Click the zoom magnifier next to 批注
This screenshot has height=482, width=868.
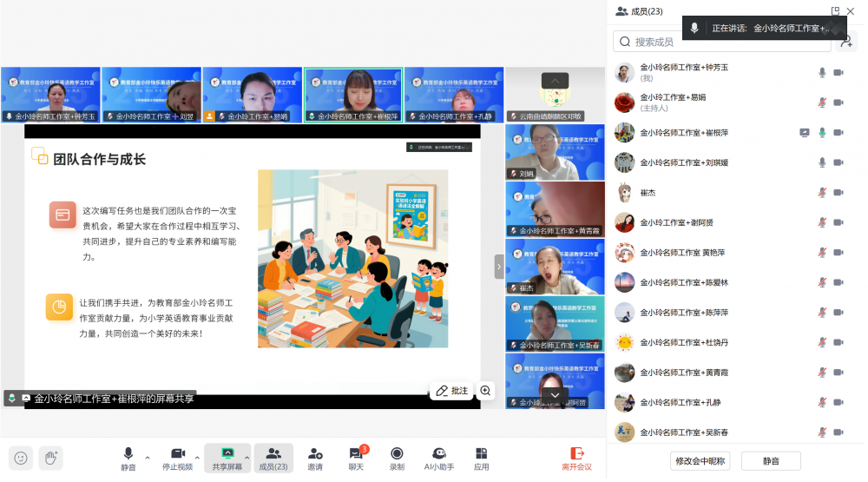pos(485,391)
